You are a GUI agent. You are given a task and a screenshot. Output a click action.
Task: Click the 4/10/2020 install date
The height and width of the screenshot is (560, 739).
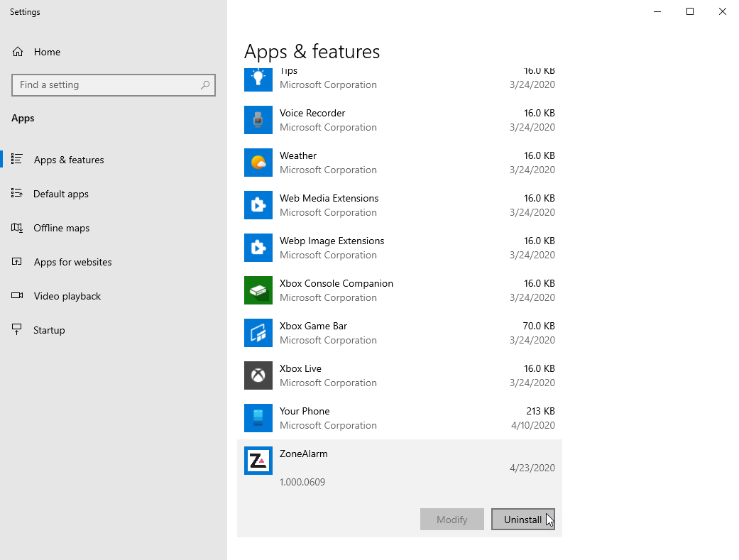(533, 425)
